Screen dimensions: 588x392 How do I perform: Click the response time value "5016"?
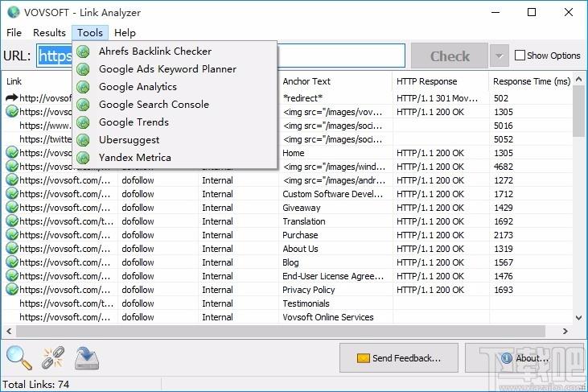pyautogui.click(x=503, y=126)
